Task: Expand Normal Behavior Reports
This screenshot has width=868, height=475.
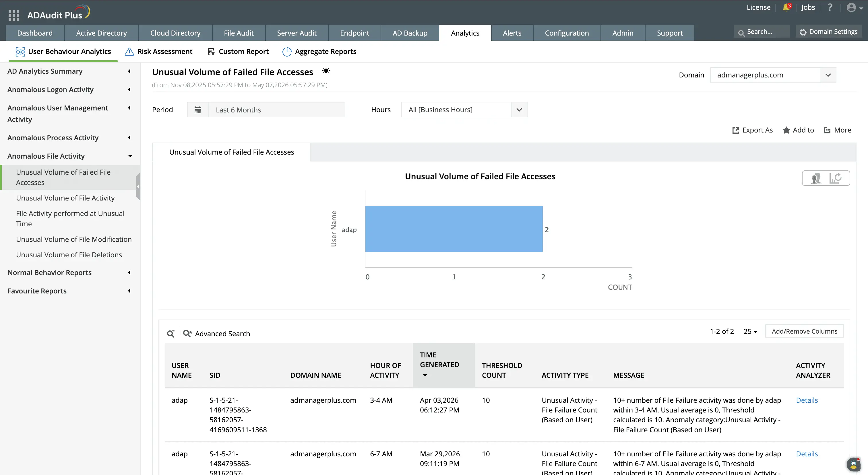Action: (x=69, y=273)
